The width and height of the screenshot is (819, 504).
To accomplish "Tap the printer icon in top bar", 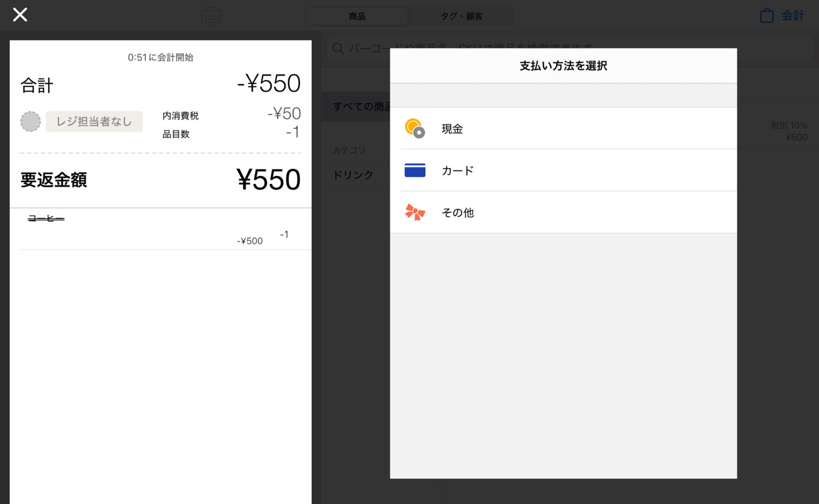I will pyautogui.click(x=211, y=16).
